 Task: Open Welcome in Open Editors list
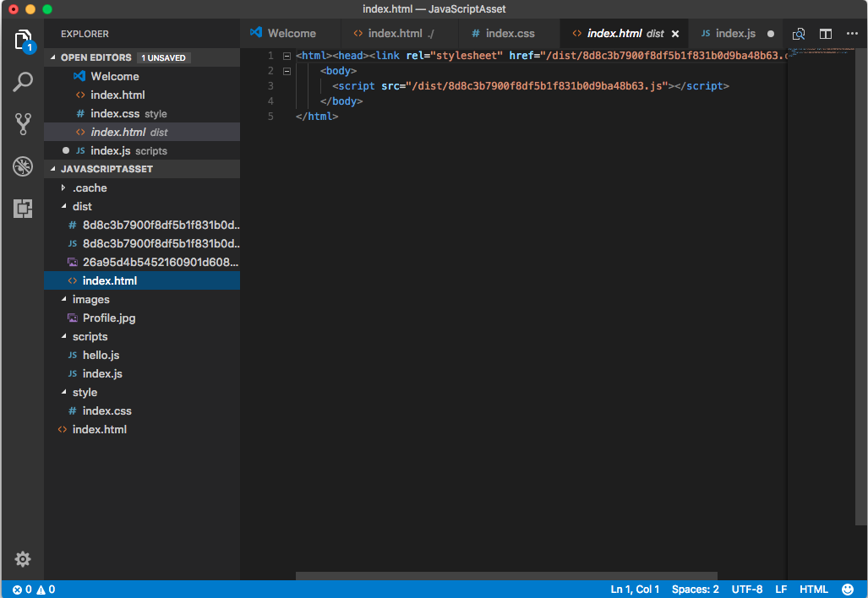click(142, 76)
